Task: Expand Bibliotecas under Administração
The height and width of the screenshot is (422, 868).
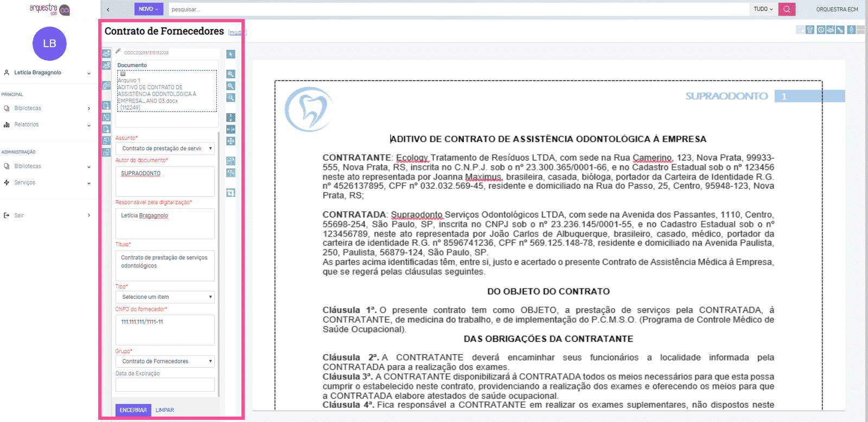Action: pyautogui.click(x=48, y=167)
